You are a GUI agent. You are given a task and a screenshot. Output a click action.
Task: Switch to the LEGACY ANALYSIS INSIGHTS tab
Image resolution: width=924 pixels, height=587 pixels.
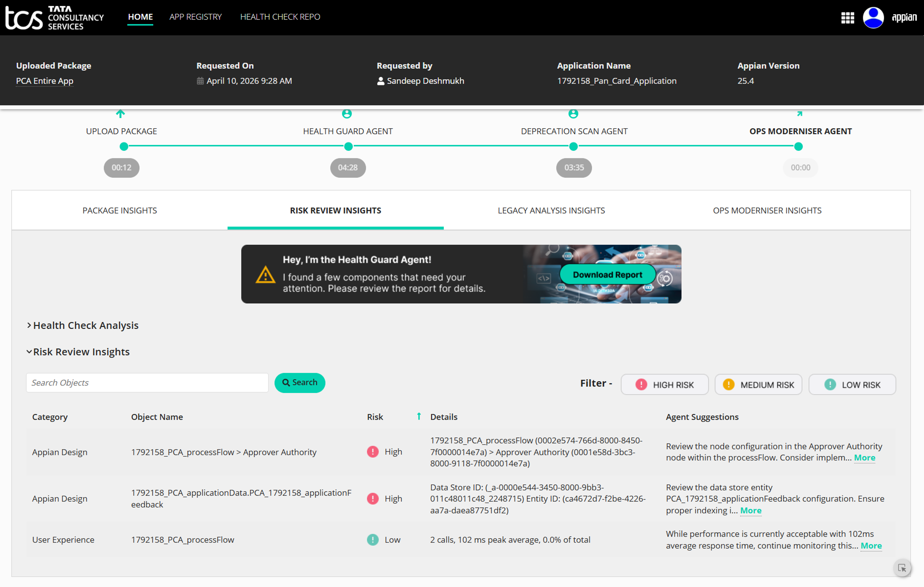click(552, 210)
